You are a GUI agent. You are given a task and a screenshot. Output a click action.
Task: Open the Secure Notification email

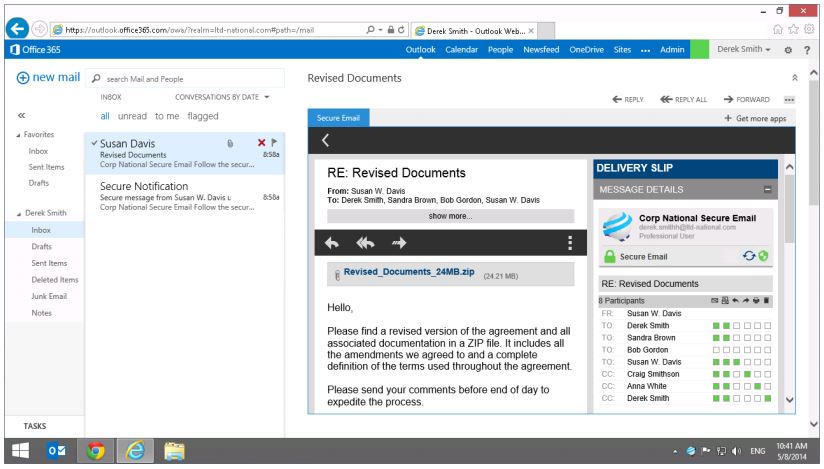[184, 196]
